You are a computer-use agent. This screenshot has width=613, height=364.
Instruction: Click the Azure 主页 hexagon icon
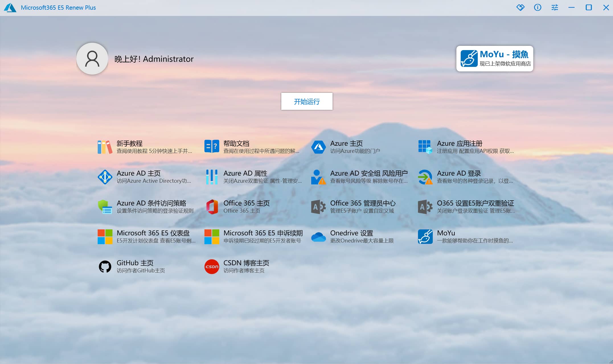pyautogui.click(x=319, y=147)
